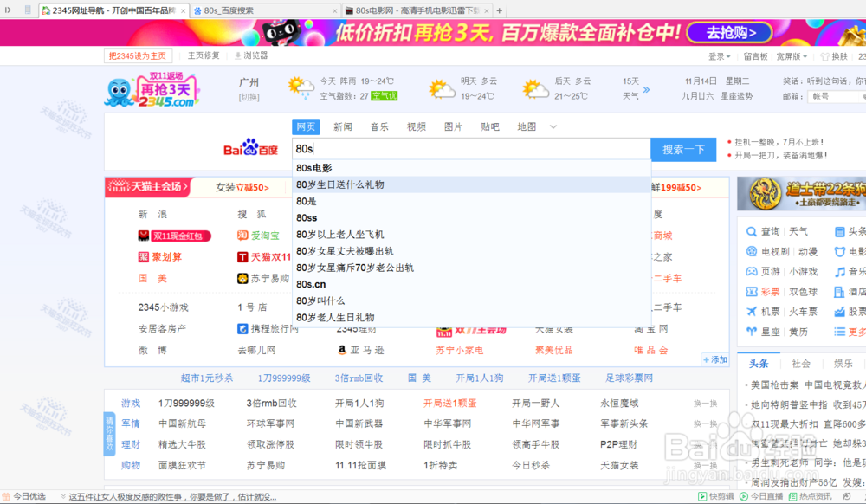Click the 空气优 air quality badge
Viewport: 866px width, 504px height.
[384, 95]
